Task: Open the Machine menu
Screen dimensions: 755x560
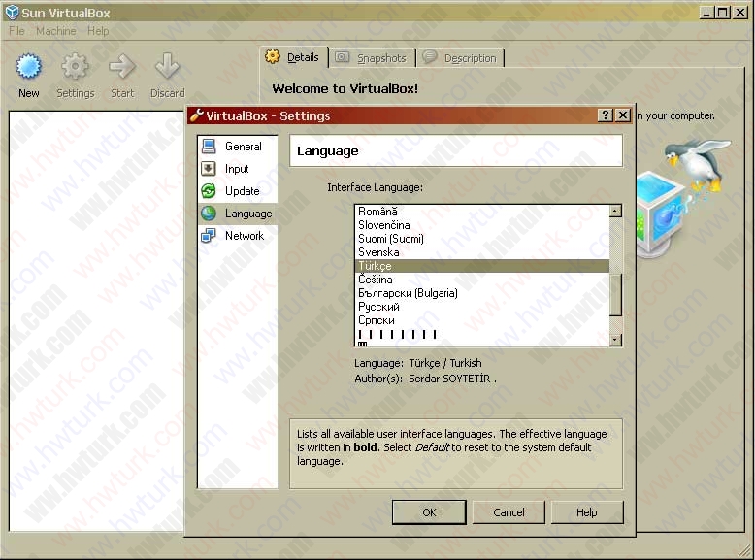Action: (x=56, y=31)
